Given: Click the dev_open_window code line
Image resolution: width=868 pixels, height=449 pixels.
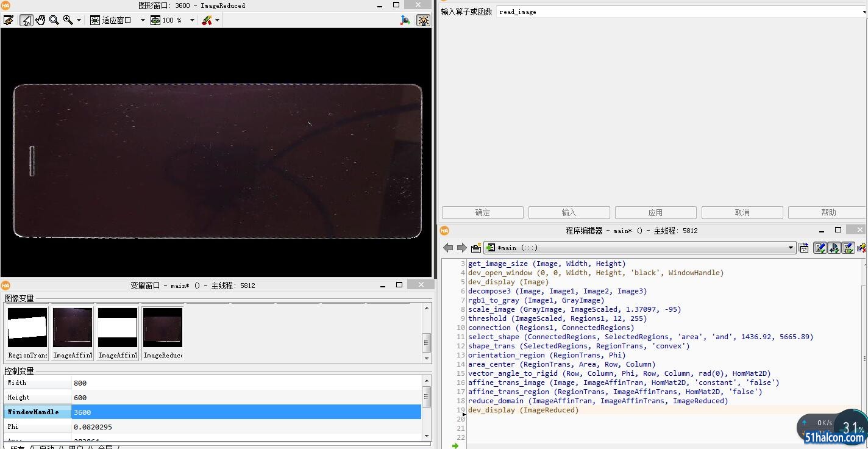Looking at the screenshot, I should (596, 273).
